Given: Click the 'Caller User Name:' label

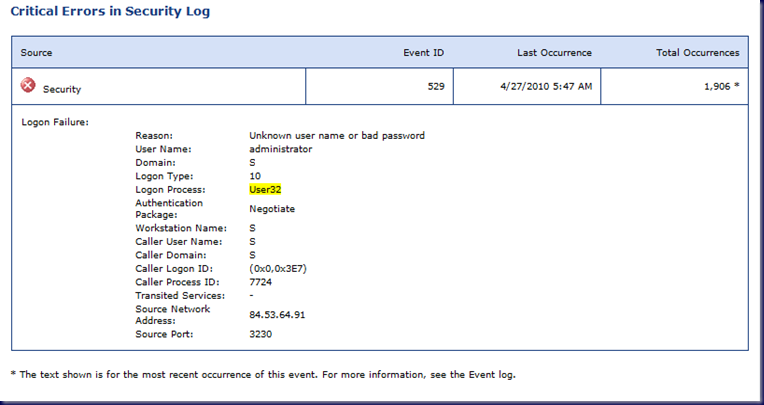Looking at the screenshot, I should tap(178, 242).
